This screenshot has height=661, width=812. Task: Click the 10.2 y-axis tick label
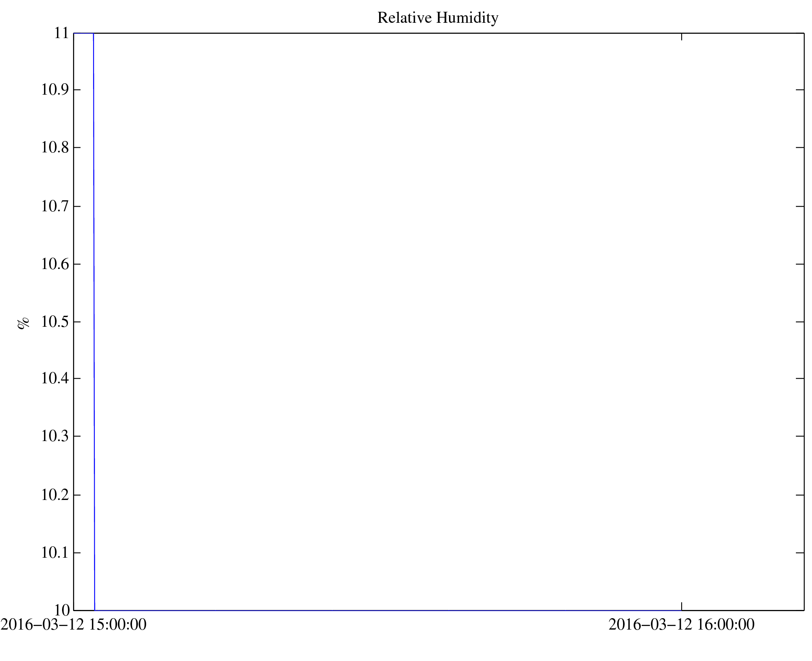55,495
